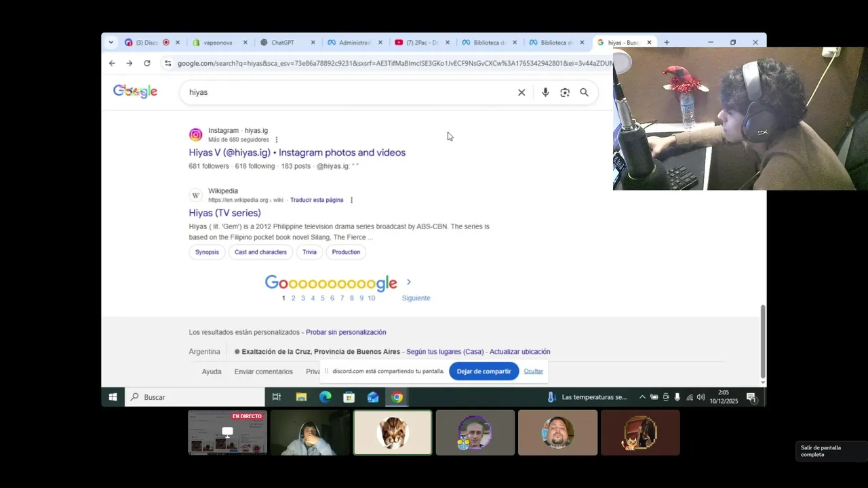This screenshot has width=868, height=488.
Task: Open Enviar comentarios footer link
Action: 264,371
